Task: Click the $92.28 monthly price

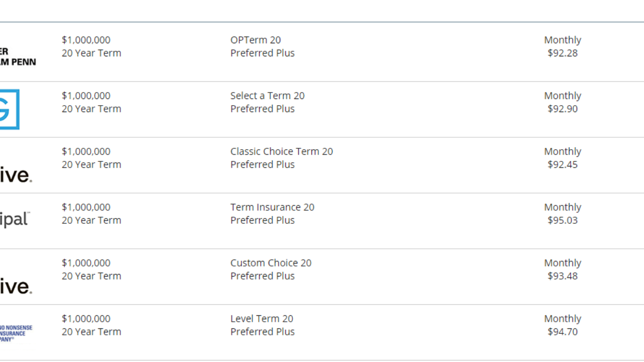Action: [x=562, y=53]
